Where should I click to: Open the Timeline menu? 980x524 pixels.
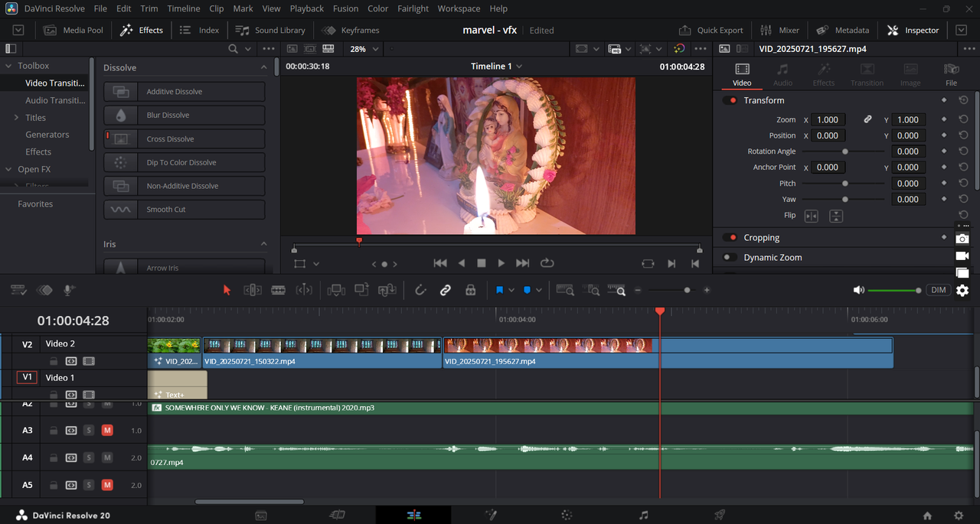(184, 8)
